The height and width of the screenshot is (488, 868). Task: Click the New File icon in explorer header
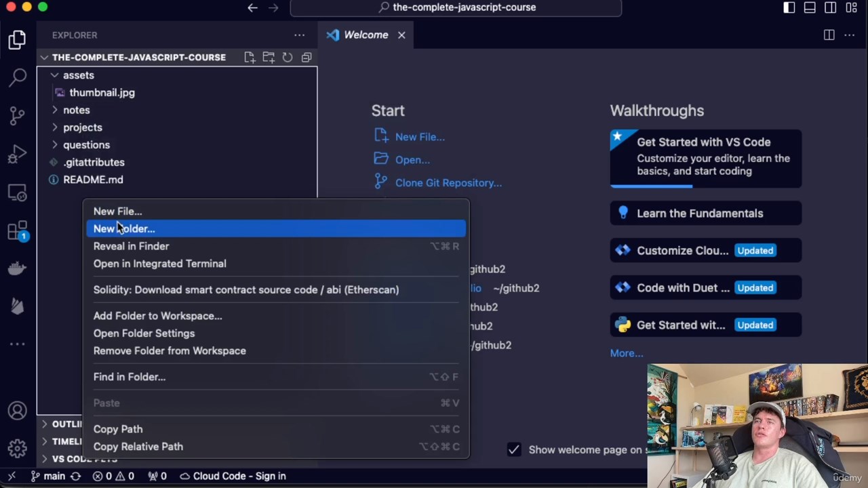(249, 58)
